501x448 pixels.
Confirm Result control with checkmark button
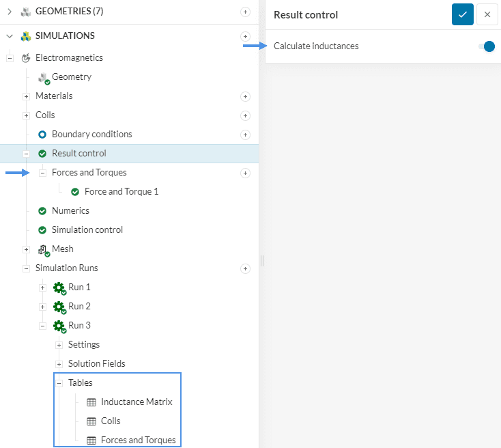462,14
